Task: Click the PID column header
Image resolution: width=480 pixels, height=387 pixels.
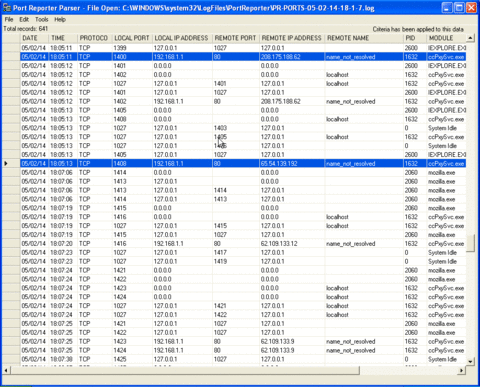Action: pyautogui.click(x=415, y=38)
